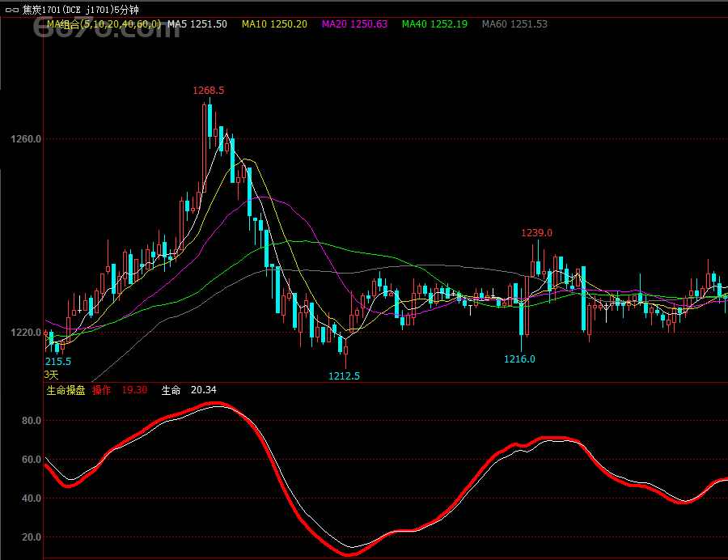Image resolution: width=728 pixels, height=560 pixels.
Task: Open the 生命操盘 indicator name
Action: click(x=66, y=390)
